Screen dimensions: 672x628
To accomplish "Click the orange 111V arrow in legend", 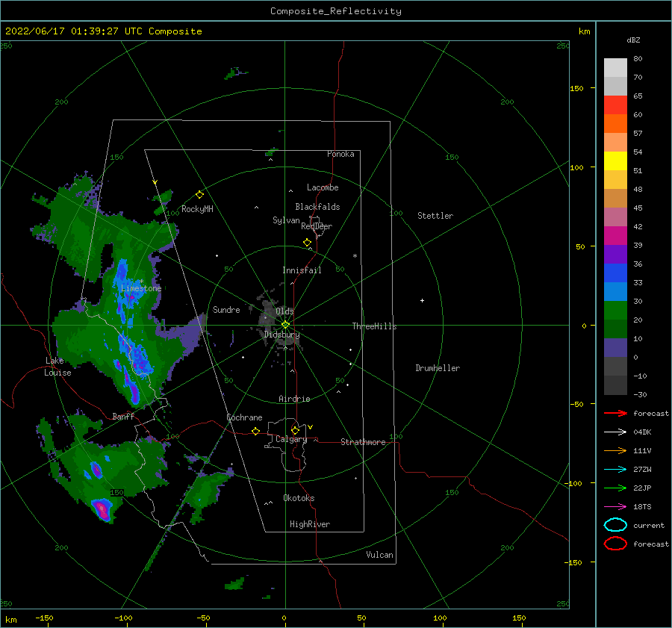I will tap(615, 450).
